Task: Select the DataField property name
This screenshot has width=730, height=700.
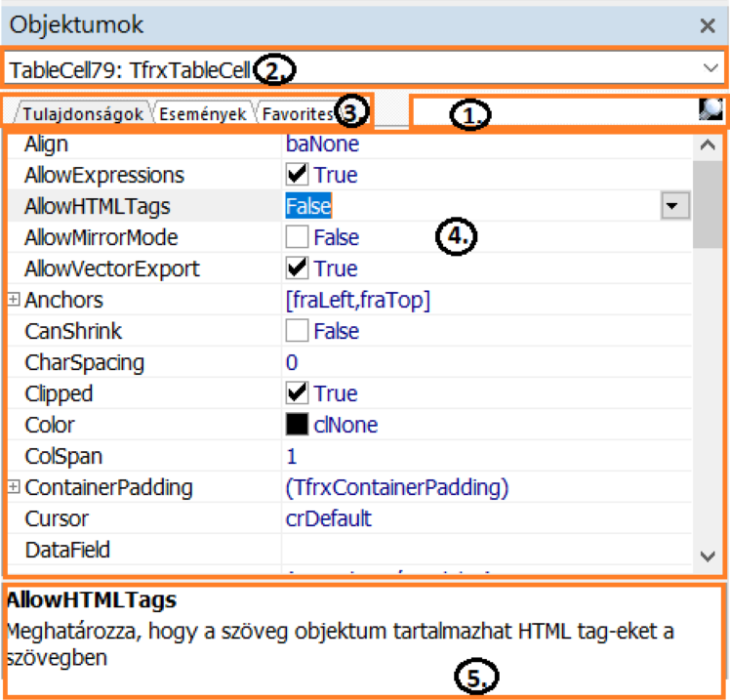Action: coord(67,550)
